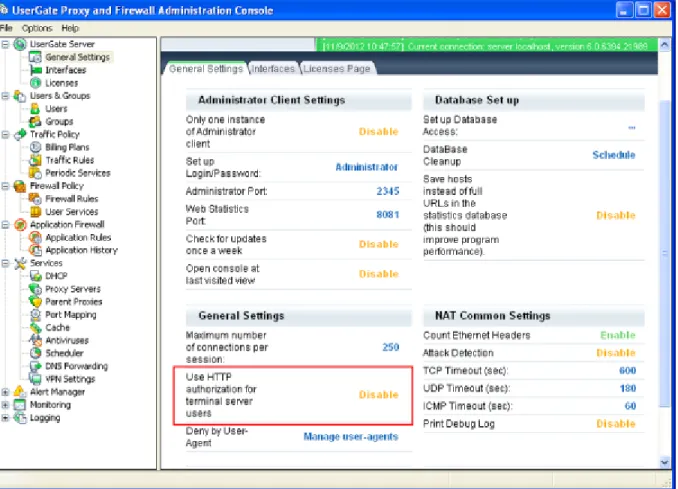The image size is (678, 489).
Task: Toggle Save hosts instead of full URLs
Action: pyautogui.click(x=616, y=215)
